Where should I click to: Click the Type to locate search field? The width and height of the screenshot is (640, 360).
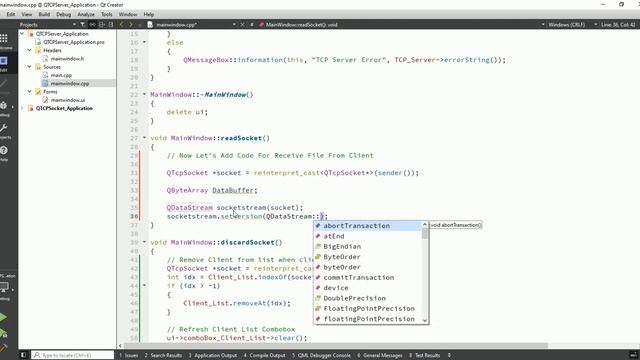[73, 355]
